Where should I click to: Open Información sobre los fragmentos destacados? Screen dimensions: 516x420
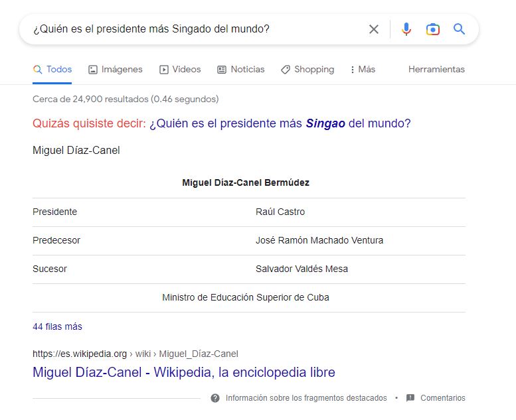coord(305,398)
